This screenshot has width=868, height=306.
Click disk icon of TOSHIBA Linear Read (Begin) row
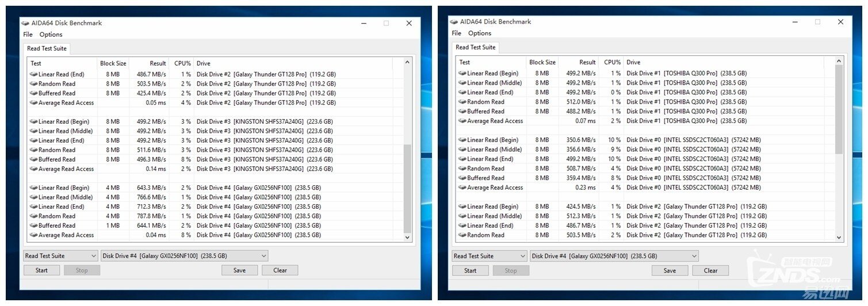pos(462,74)
